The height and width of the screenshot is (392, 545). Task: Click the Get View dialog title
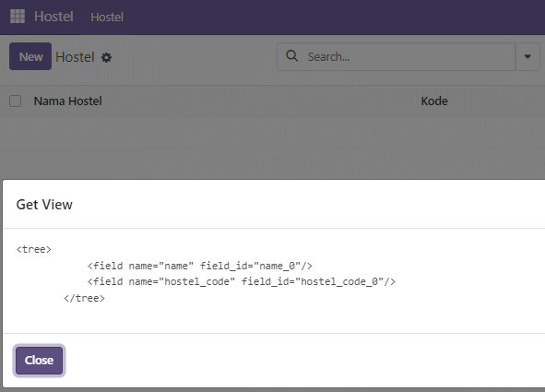point(44,205)
